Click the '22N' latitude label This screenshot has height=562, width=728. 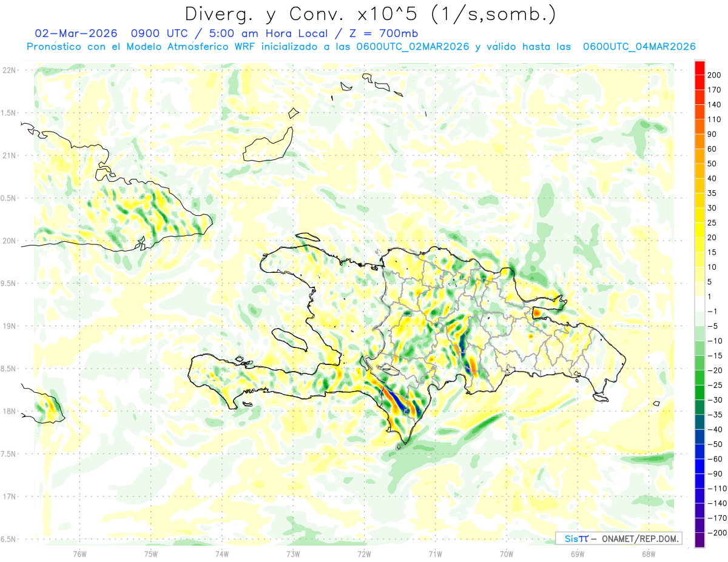(x=8, y=70)
